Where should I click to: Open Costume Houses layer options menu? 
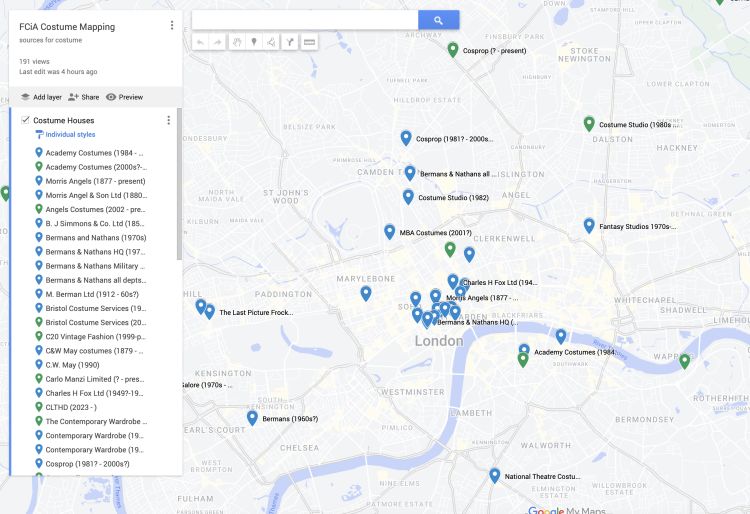[x=168, y=120]
